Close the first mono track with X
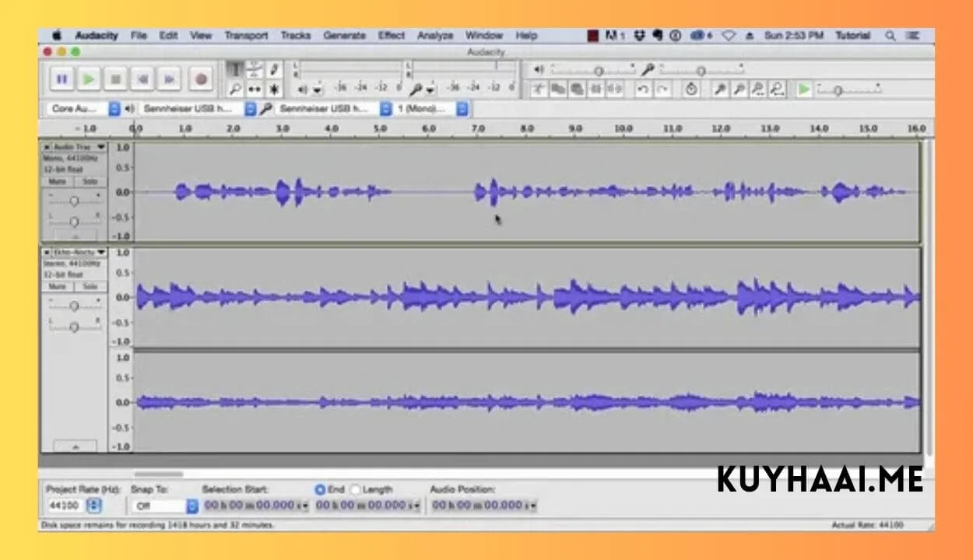The height and width of the screenshot is (560, 973). click(47, 147)
